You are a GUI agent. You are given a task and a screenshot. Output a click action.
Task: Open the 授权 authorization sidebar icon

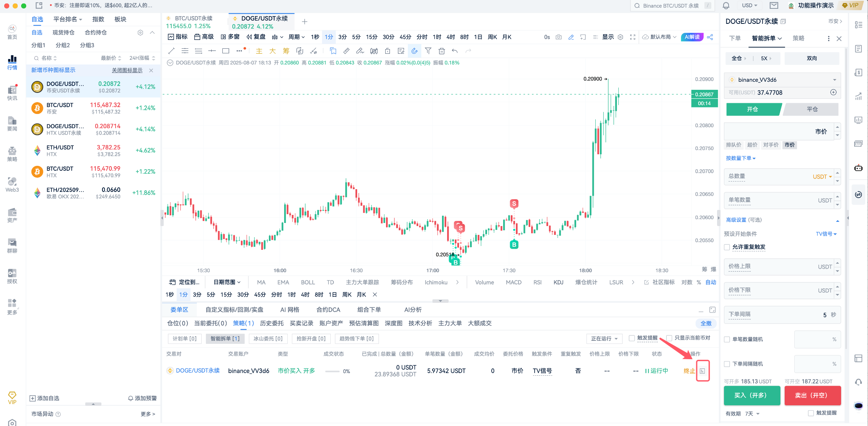point(12,277)
